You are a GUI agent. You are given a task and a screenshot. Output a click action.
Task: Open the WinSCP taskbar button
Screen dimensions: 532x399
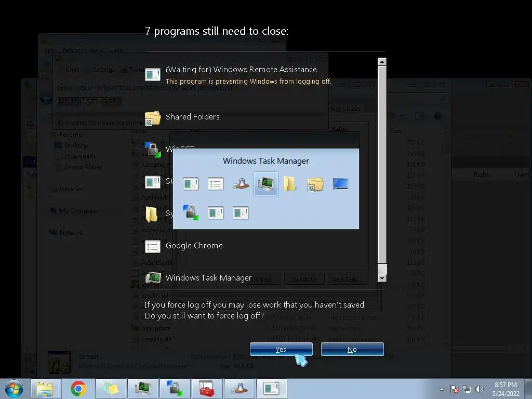175,389
